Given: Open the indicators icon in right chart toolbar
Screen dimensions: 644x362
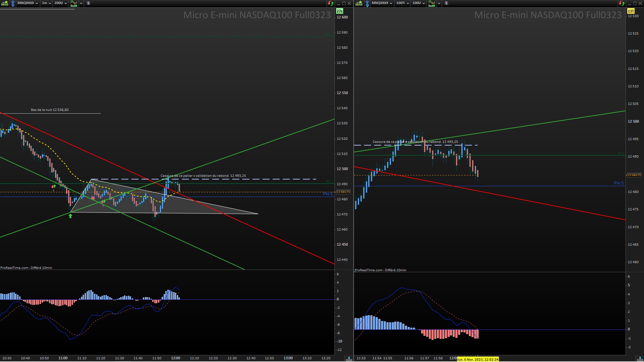Looking at the screenshot, I should (x=432, y=3).
